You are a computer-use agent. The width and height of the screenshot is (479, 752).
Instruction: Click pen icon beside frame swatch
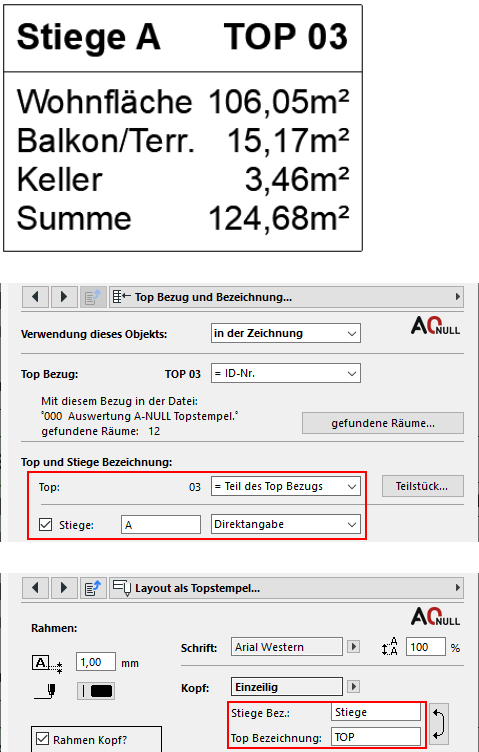46,692
